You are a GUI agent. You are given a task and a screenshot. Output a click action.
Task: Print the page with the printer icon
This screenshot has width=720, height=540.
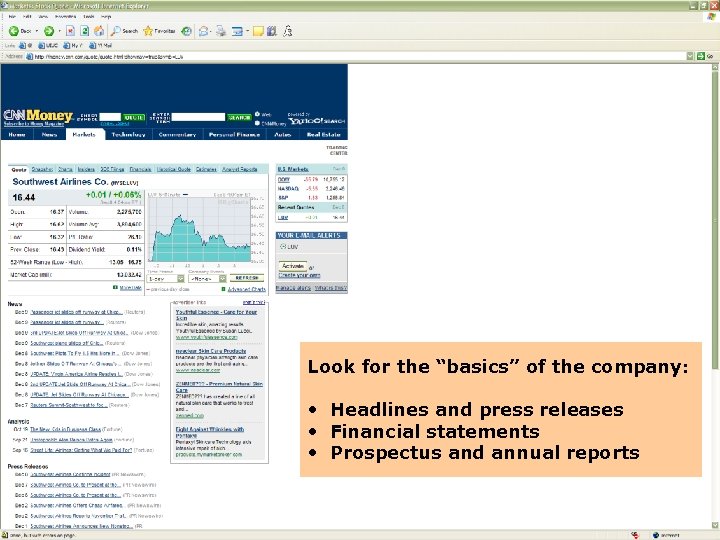(x=221, y=31)
